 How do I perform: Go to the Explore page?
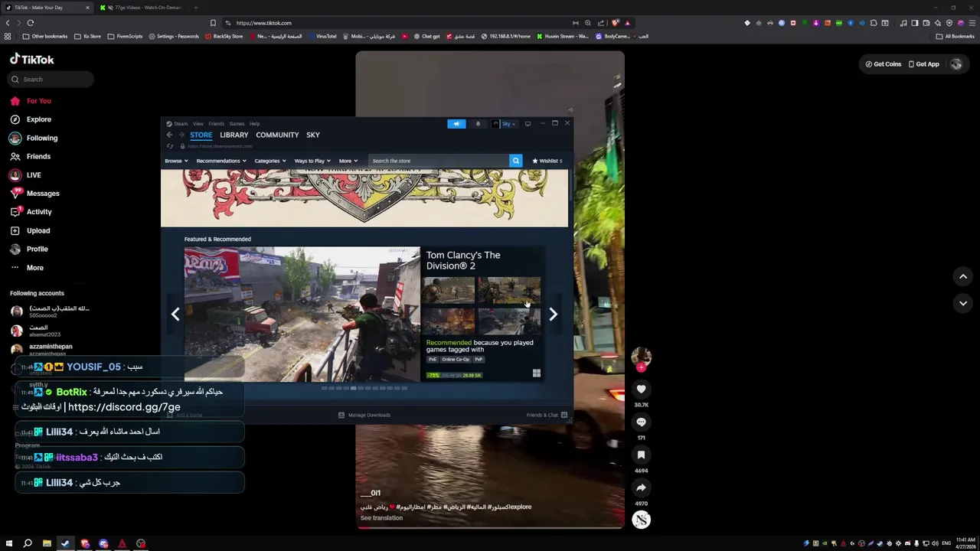pos(31,119)
